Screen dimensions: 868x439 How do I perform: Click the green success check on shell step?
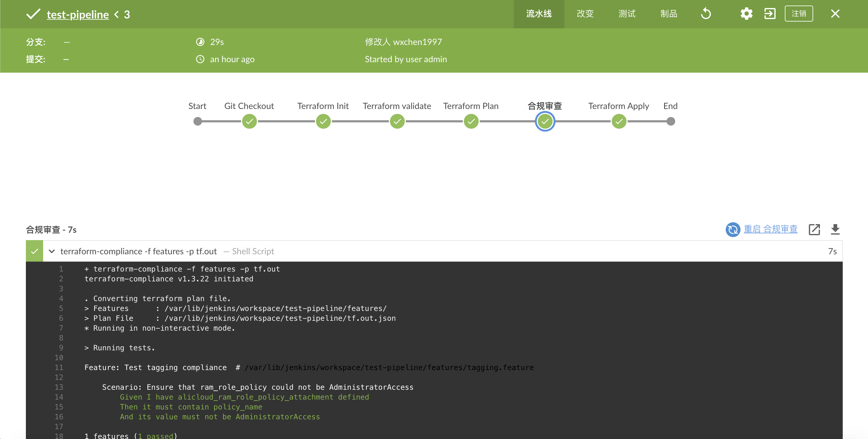point(34,251)
